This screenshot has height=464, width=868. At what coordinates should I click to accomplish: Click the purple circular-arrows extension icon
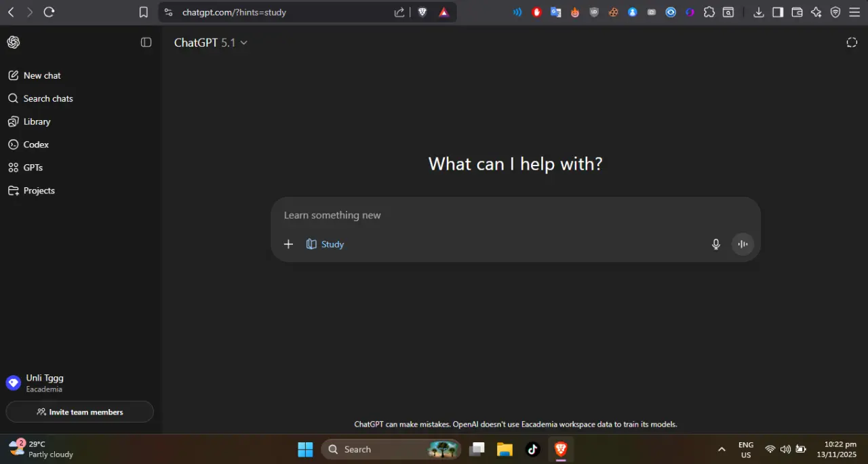click(690, 12)
